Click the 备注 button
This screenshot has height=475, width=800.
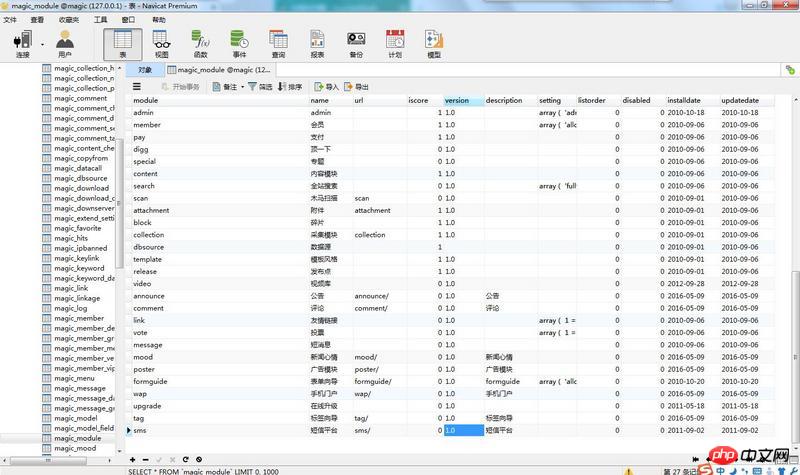click(225, 87)
